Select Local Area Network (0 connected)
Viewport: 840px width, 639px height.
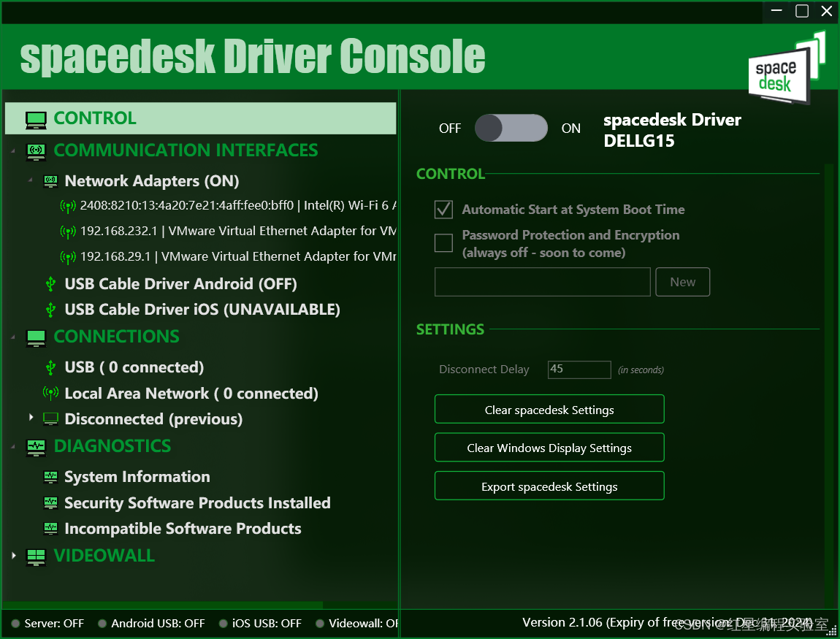click(x=191, y=394)
